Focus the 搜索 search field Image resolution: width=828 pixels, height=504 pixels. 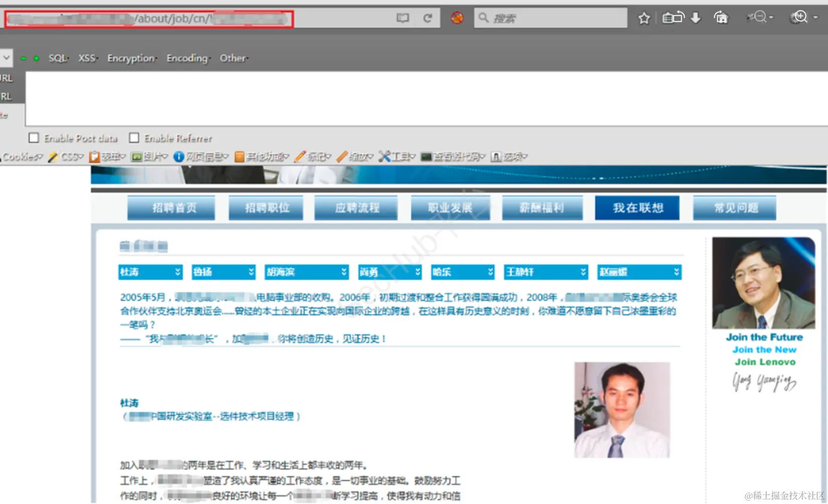click(x=551, y=18)
